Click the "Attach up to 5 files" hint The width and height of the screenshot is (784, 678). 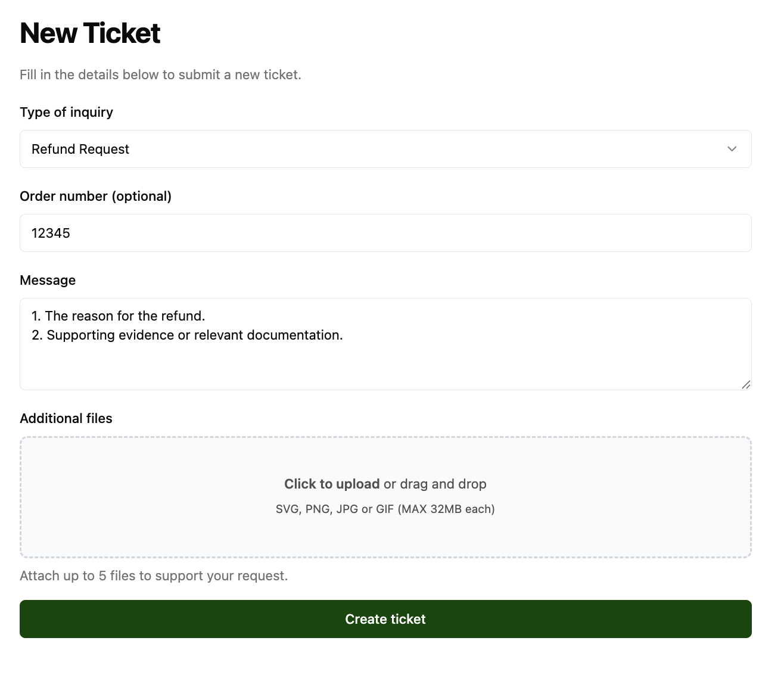tap(154, 576)
